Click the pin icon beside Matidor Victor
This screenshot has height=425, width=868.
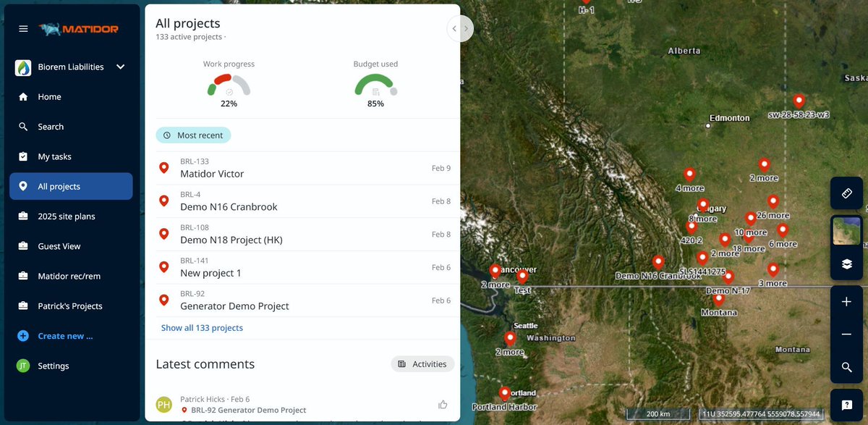coord(164,168)
